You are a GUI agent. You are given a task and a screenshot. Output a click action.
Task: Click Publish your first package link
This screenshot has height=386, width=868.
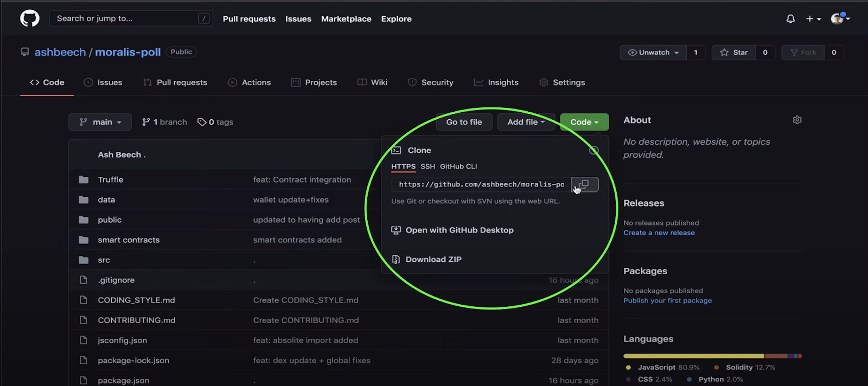point(667,300)
